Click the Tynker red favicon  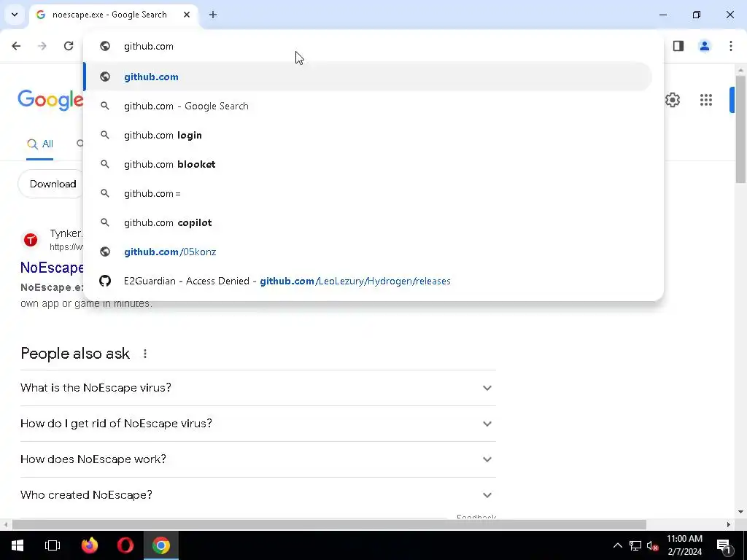tap(31, 240)
